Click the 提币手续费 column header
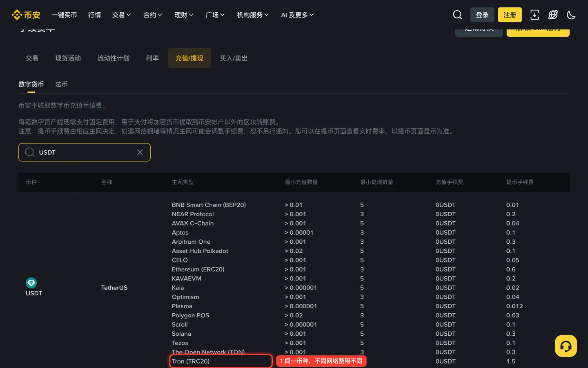588x368 pixels. (x=520, y=182)
